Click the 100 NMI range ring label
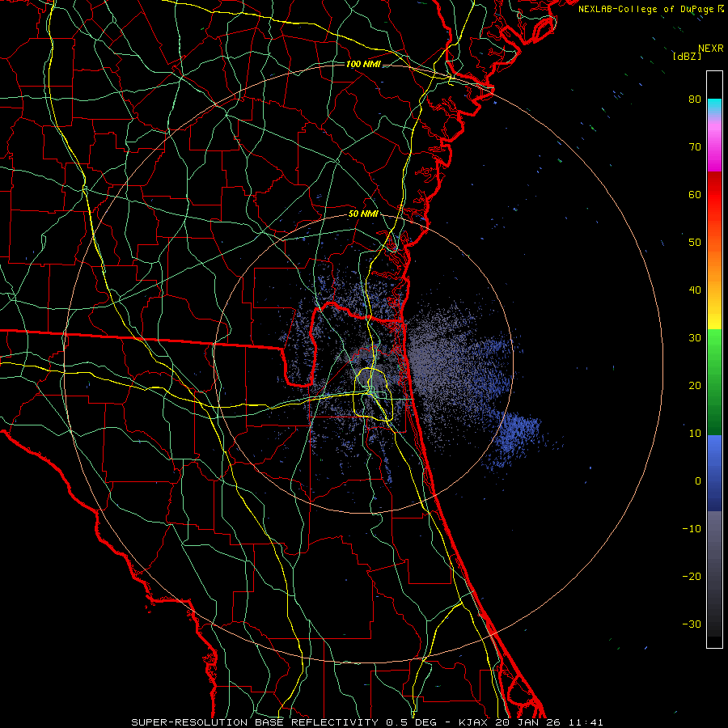This screenshot has height=728, width=728. tap(363, 64)
